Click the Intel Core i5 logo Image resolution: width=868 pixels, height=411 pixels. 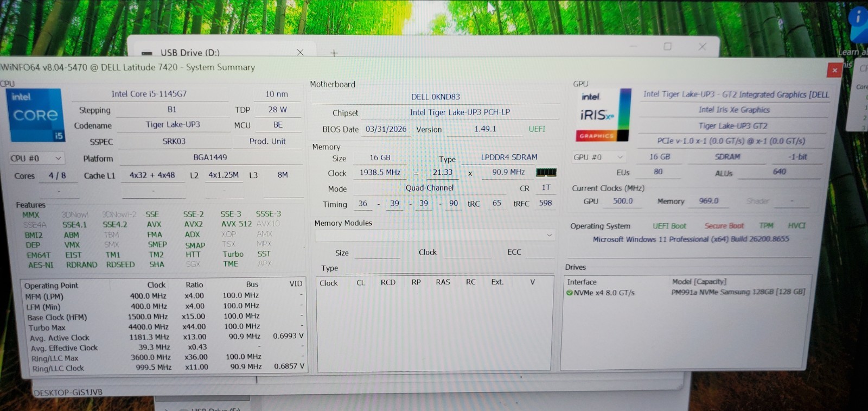36,115
